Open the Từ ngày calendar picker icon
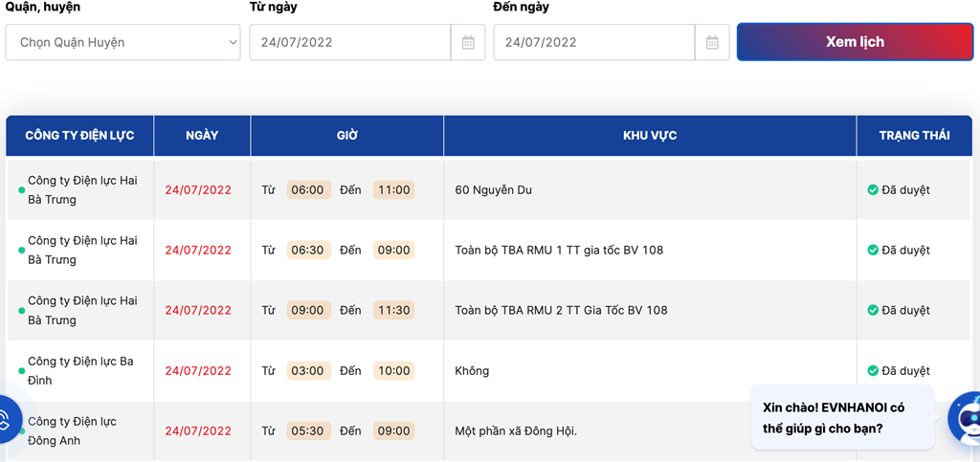The height and width of the screenshot is (462, 980). [x=468, y=42]
